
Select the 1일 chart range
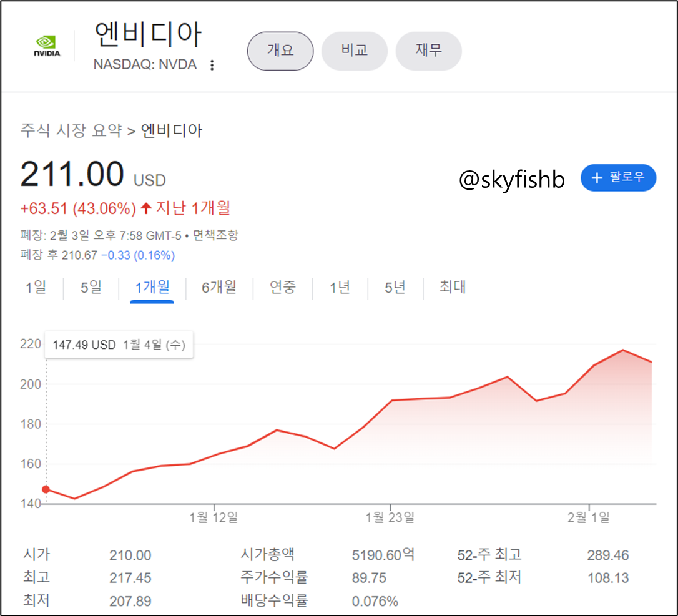coord(36,288)
